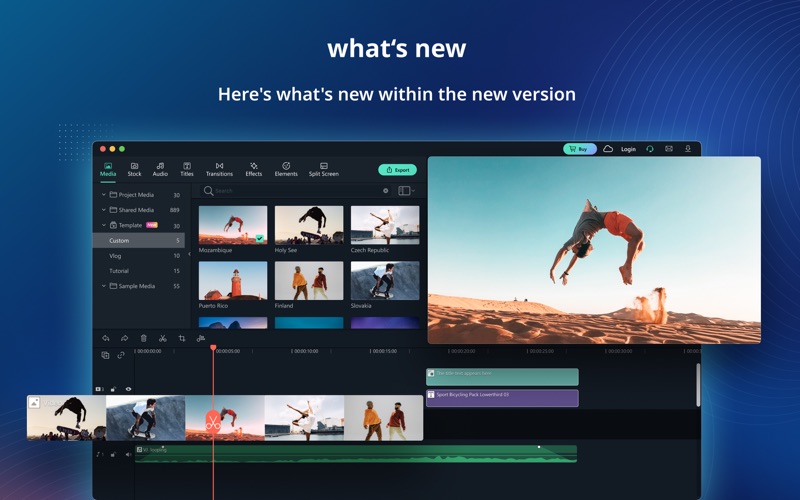Open the Audio tab
Viewport: 800px width, 500px height.
160,170
